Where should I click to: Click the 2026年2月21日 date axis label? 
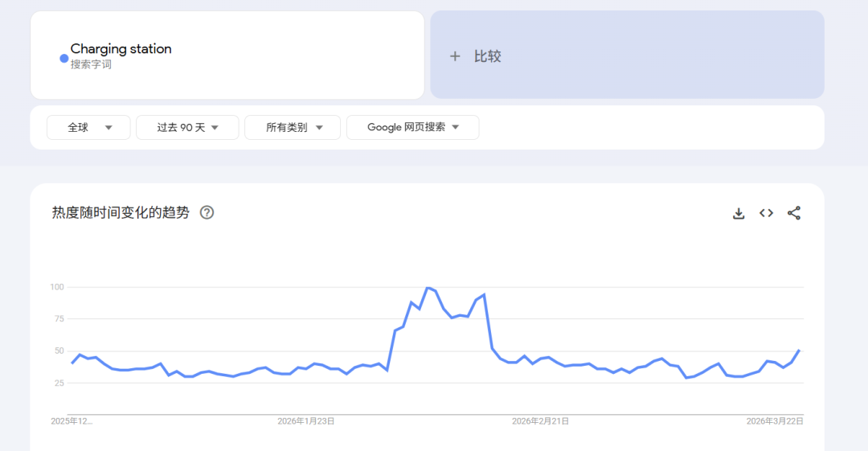(540, 421)
